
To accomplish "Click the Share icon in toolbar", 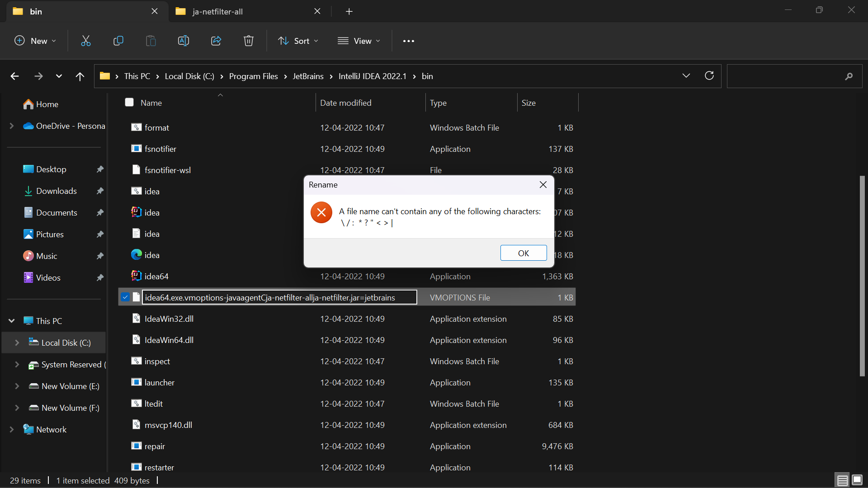I will 216,41.
